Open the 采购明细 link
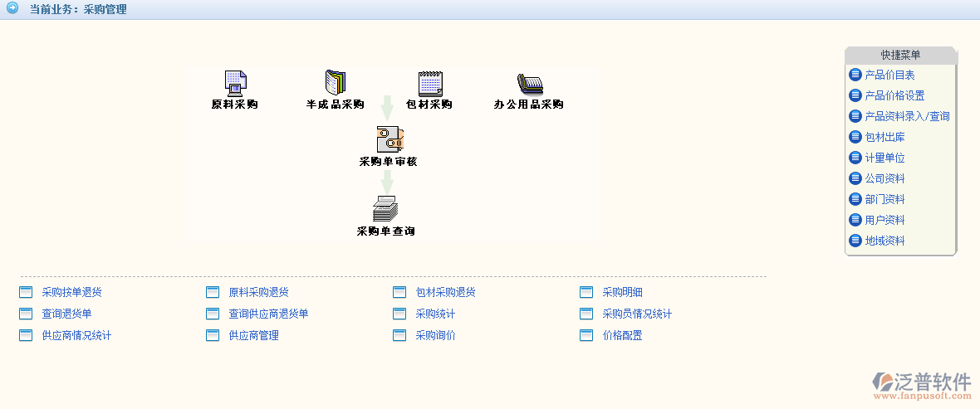 pos(623,292)
